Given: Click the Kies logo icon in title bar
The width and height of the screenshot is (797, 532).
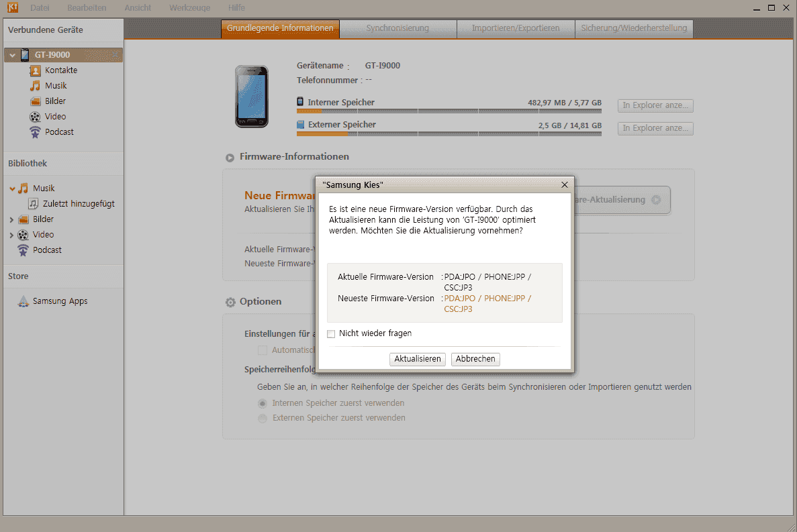Looking at the screenshot, I should tap(12, 7).
